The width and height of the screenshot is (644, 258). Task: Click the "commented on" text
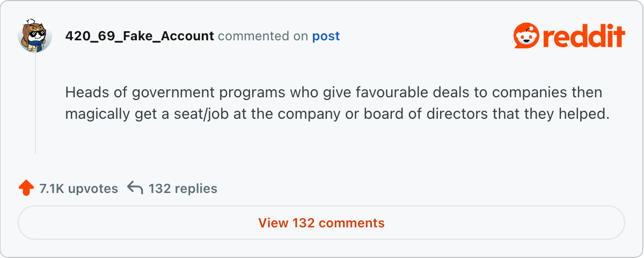click(263, 36)
